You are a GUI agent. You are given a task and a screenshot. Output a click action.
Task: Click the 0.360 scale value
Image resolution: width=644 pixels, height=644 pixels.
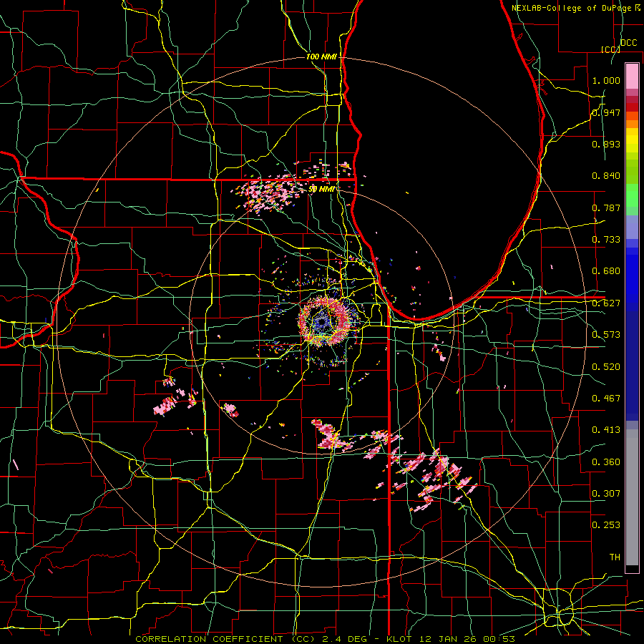click(606, 462)
